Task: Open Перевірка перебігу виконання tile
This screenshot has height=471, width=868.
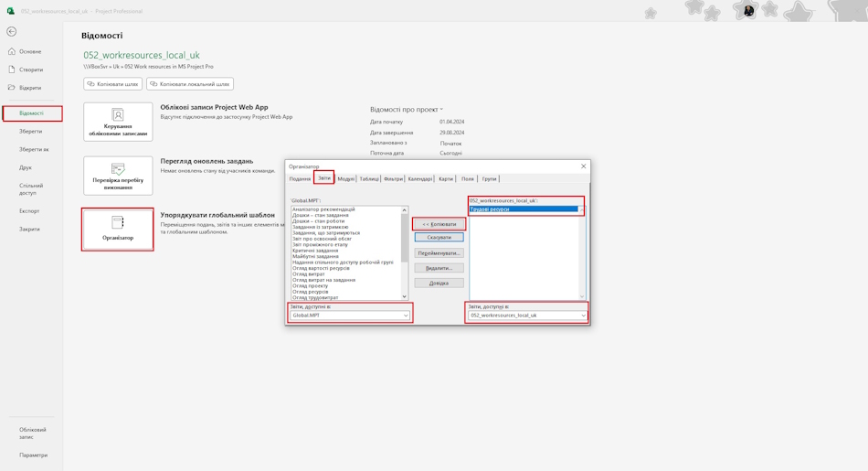Action: (118, 176)
